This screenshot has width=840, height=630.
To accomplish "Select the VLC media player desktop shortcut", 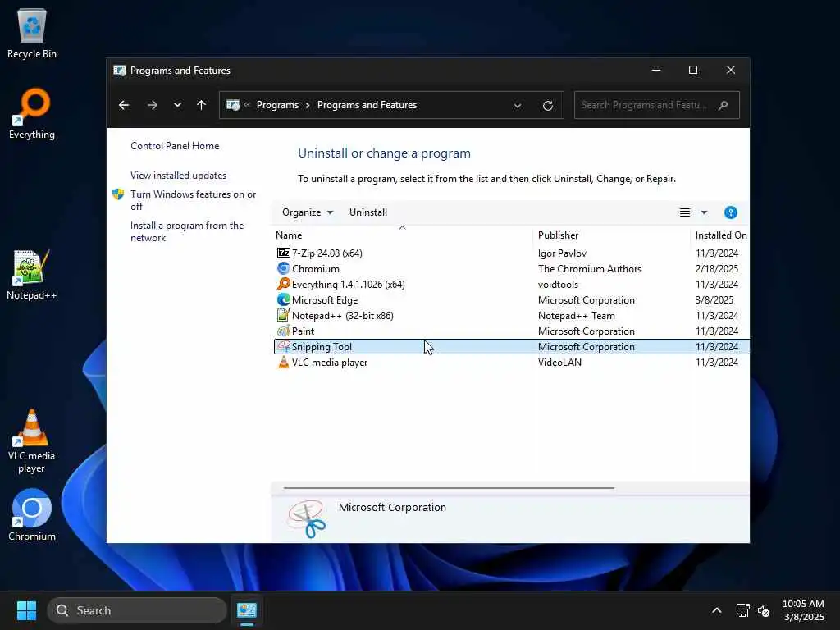I will pos(32,441).
